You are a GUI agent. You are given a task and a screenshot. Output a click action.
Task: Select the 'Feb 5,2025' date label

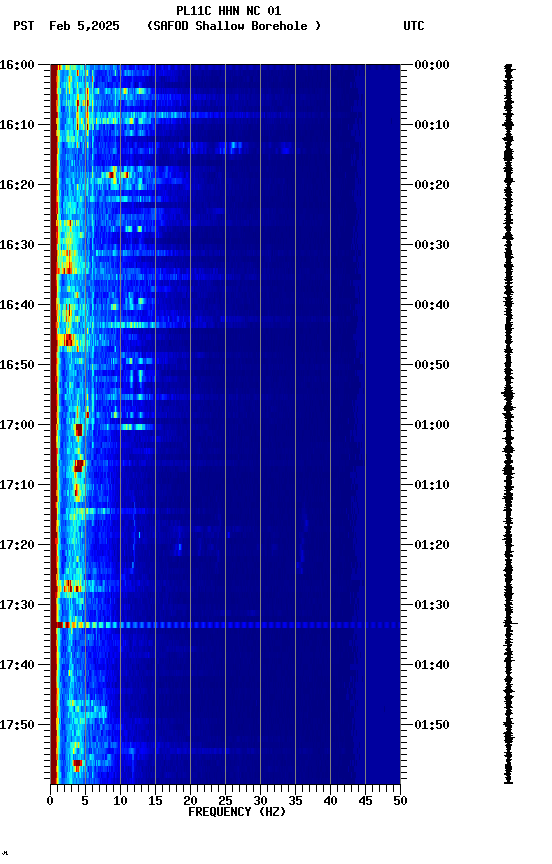click(x=84, y=26)
